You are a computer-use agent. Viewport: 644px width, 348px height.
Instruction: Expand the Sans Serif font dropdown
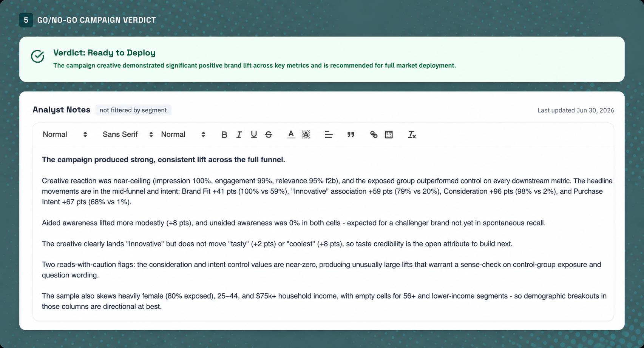[x=128, y=135]
